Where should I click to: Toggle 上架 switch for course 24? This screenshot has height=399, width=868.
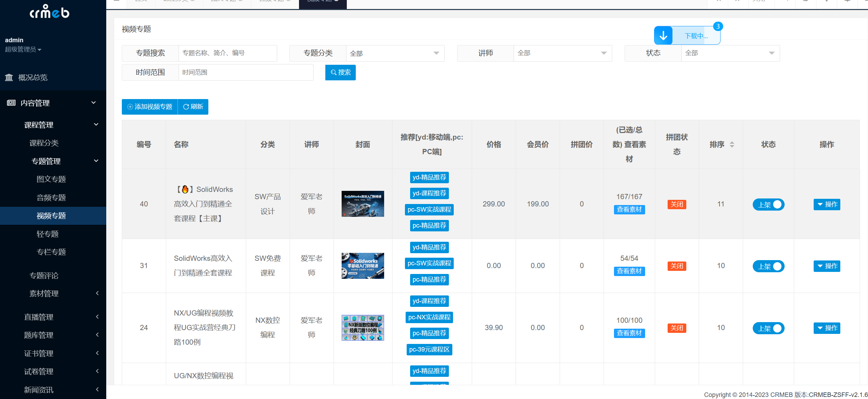(x=768, y=328)
